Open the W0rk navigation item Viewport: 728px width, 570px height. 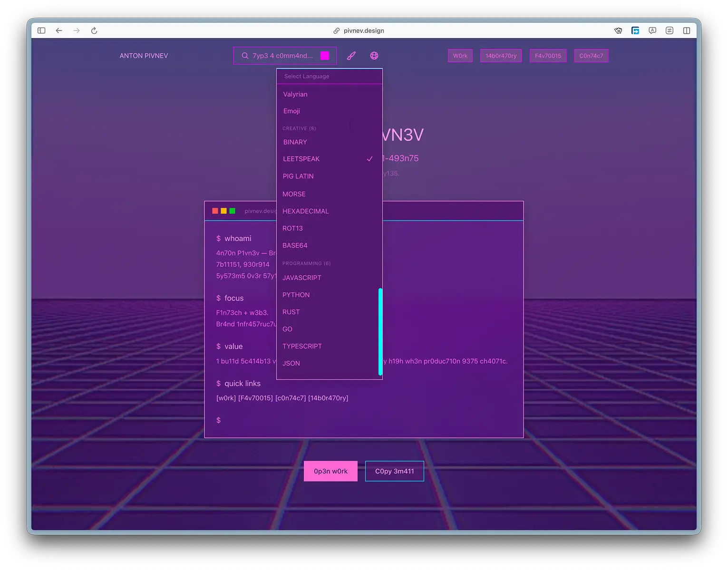click(x=460, y=56)
